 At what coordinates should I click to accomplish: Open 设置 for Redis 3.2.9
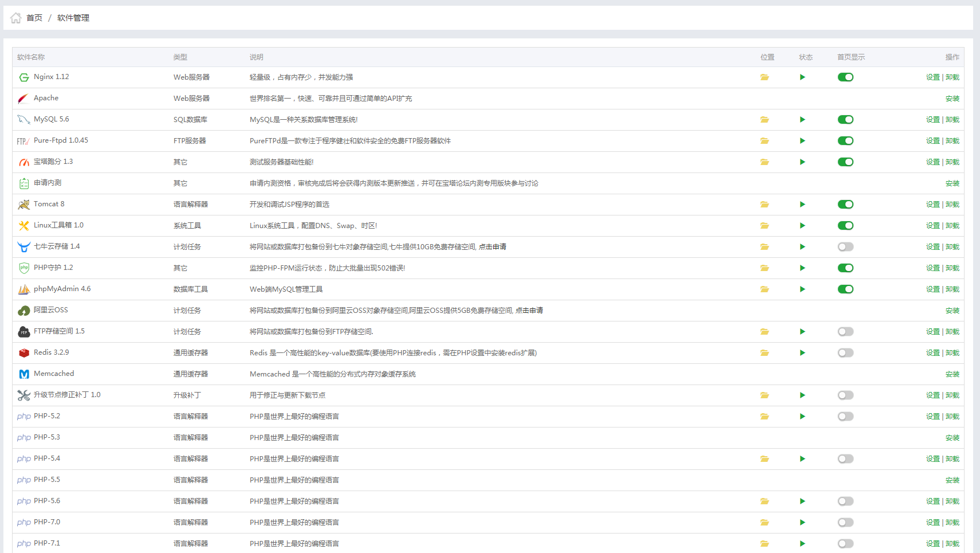933,353
